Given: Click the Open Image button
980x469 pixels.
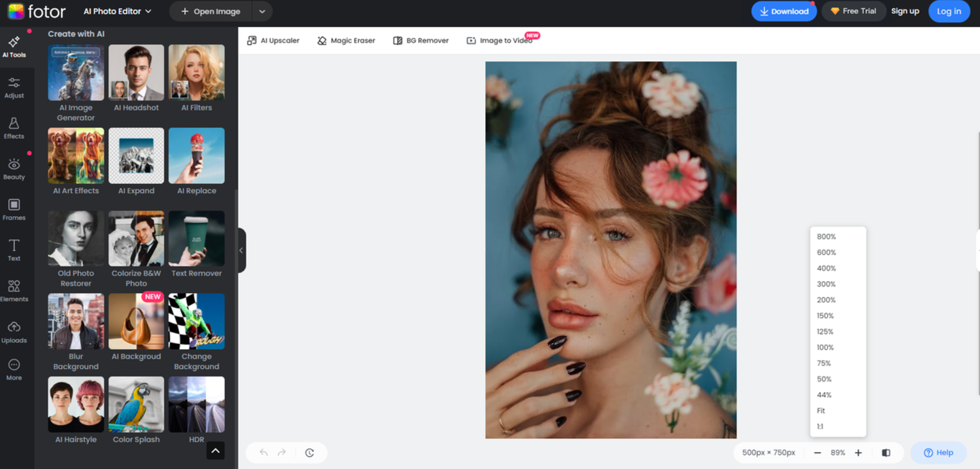Looking at the screenshot, I should (211, 12).
